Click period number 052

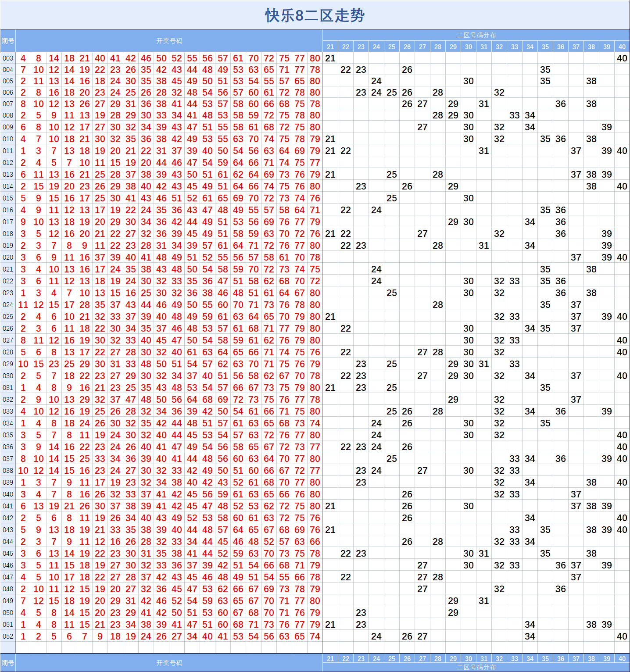pyautogui.click(x=8, y=636)
